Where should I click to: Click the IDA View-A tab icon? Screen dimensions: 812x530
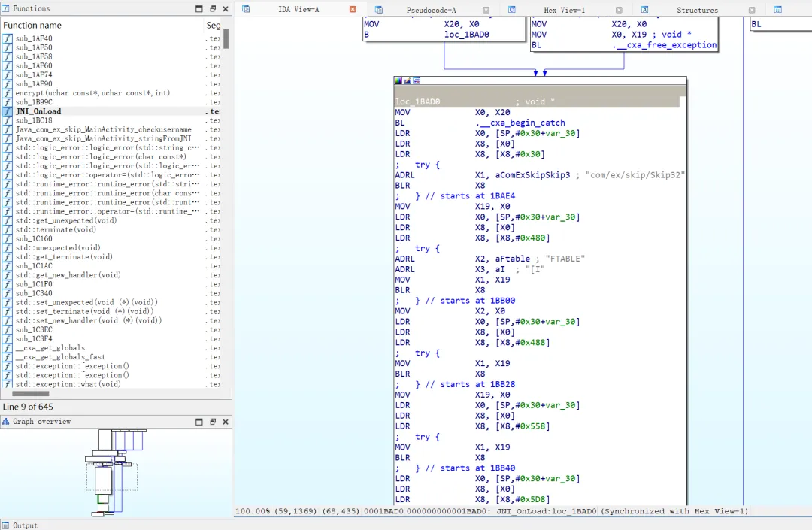click(x=246, y=9)
